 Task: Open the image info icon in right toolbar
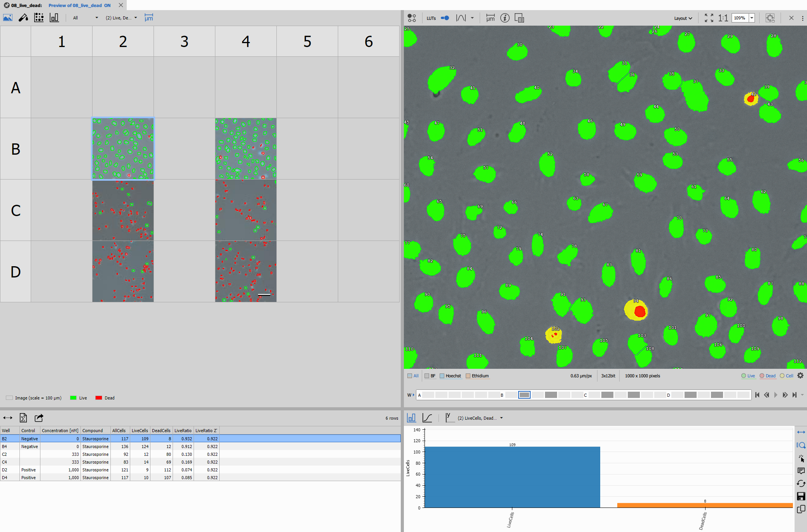pyautogui.click(x=505, y=17)
